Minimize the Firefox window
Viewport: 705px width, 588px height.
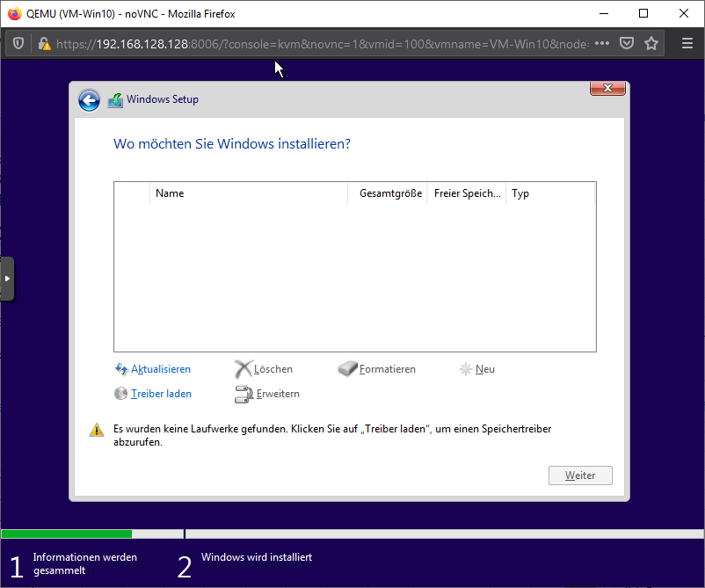click(x=604, y=13)
